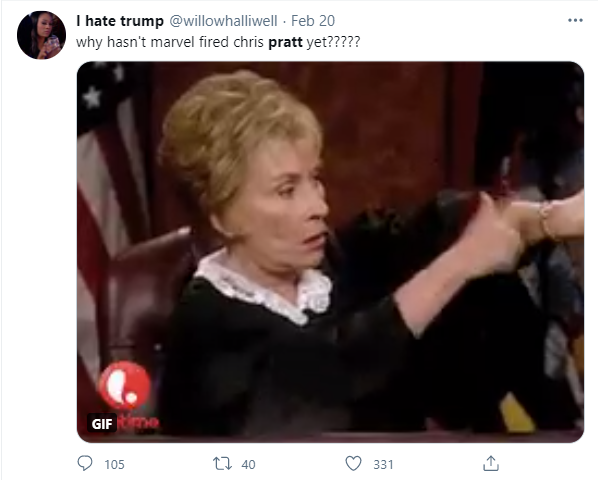Viewport: 598px width, 480px height.
Task: Open the three-dot More options menu
Action: 575,20
